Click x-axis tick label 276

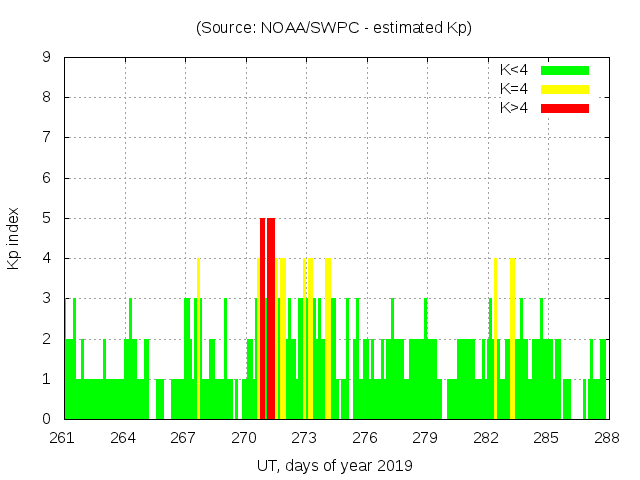tap(365, 438)
